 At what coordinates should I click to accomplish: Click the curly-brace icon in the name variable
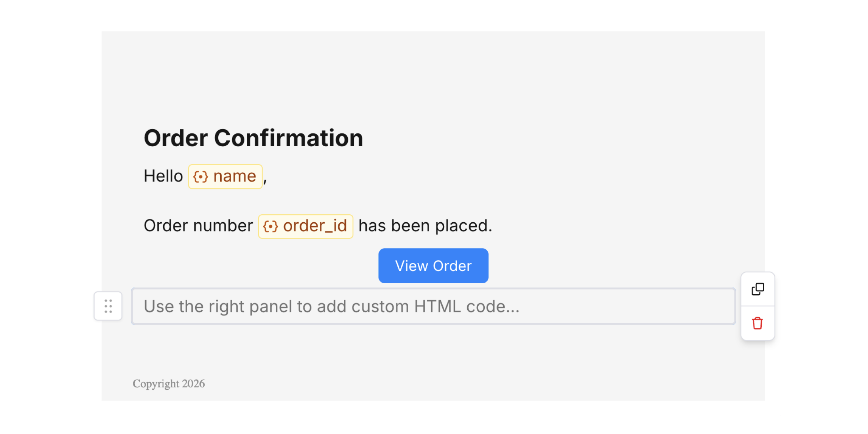[201, 176]
